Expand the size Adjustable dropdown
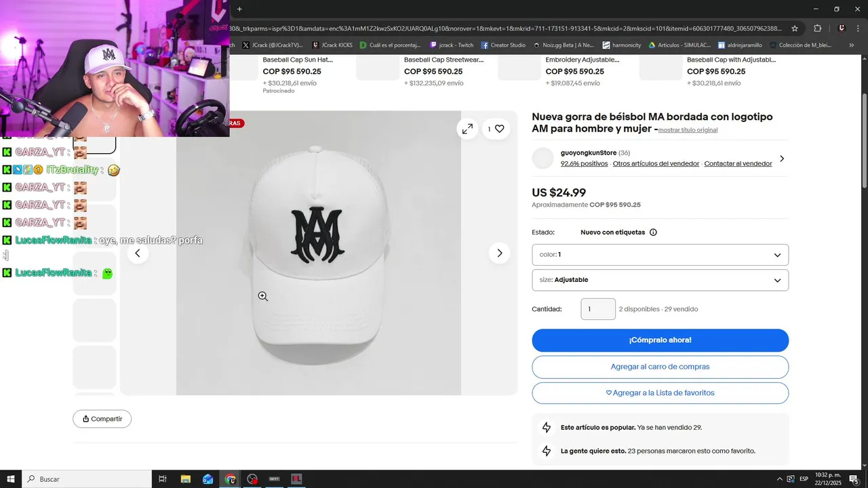Image resolution: width=868 pixels, height=488 pixels. coord(660,280)
